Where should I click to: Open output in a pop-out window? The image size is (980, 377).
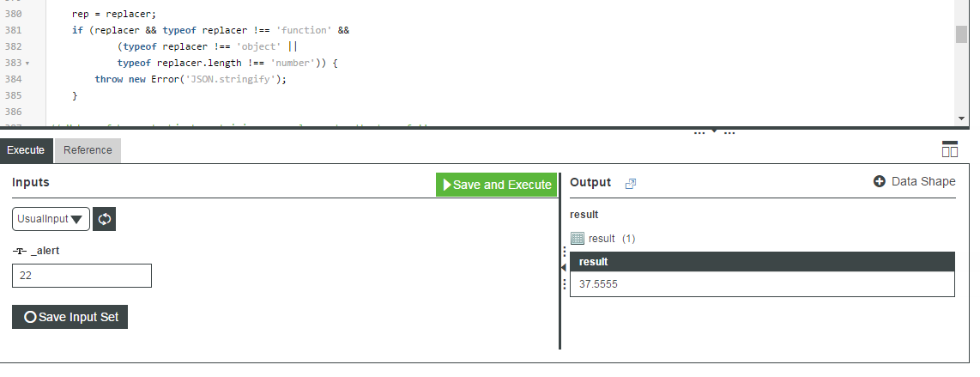point(630,183)
